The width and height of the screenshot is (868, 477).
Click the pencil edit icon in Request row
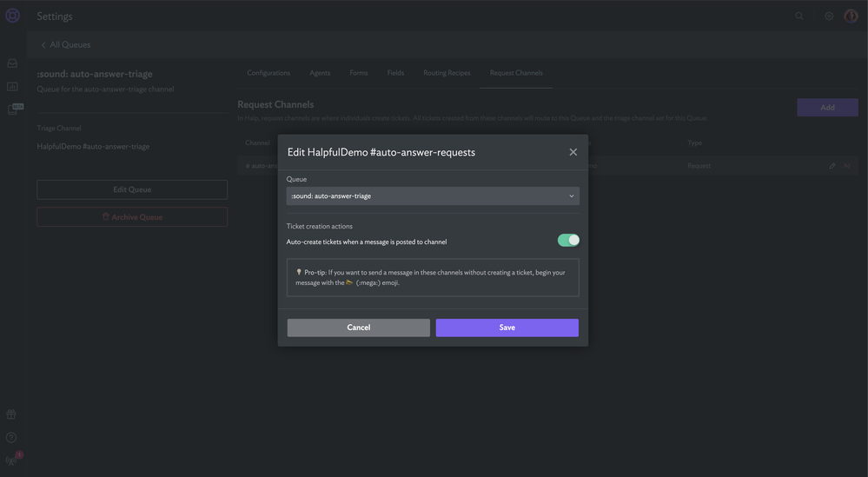[832, 166]
